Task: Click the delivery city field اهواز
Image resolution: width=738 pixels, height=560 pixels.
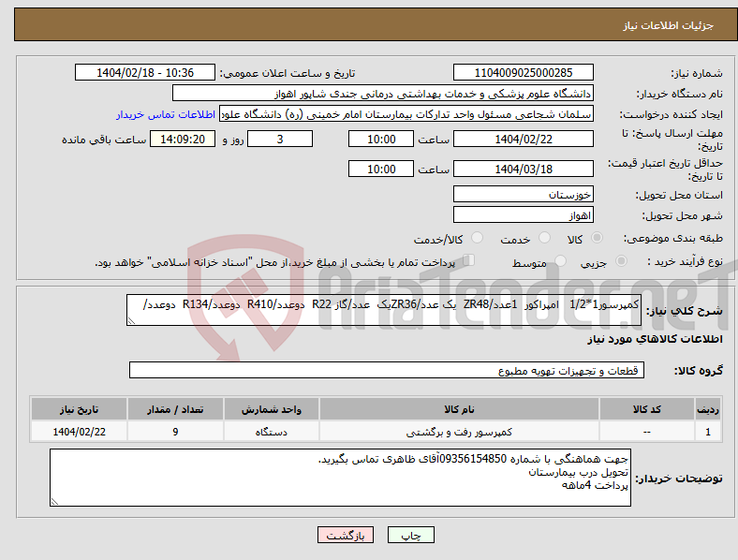Action: click(523, 215)
